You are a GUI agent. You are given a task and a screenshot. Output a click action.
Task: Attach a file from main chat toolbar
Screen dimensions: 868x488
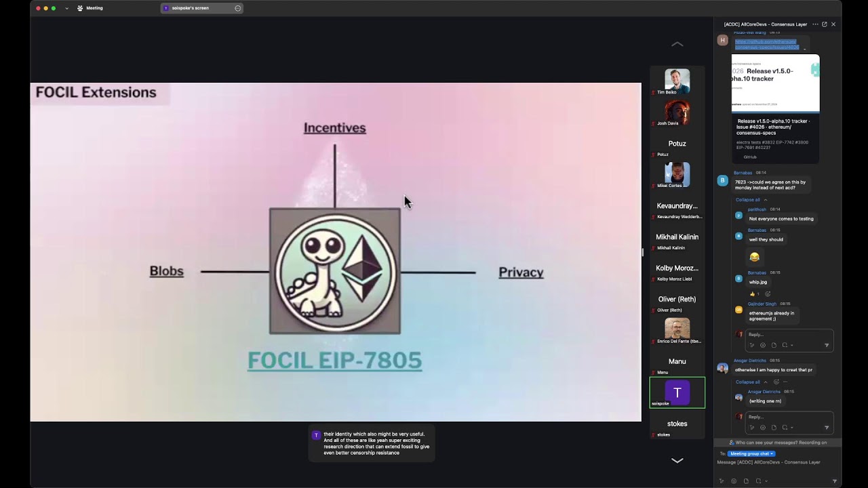pyautogui.click(x=746, y=481)
